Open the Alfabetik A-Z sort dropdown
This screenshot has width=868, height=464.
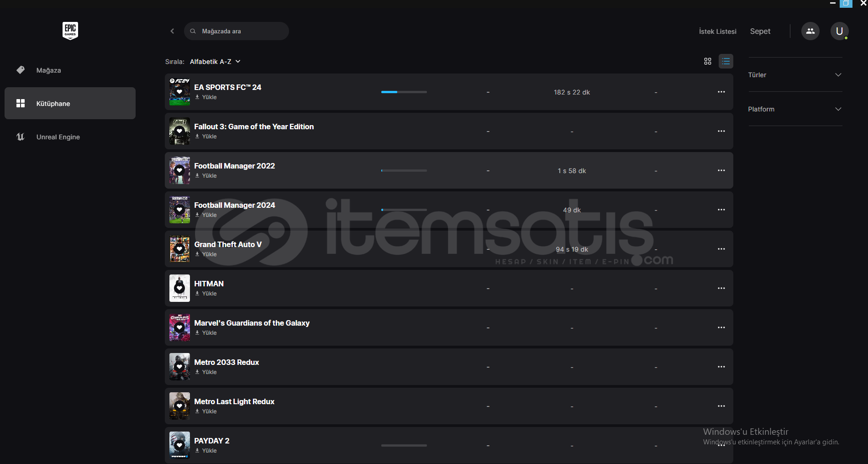click(x=215, y=62)
